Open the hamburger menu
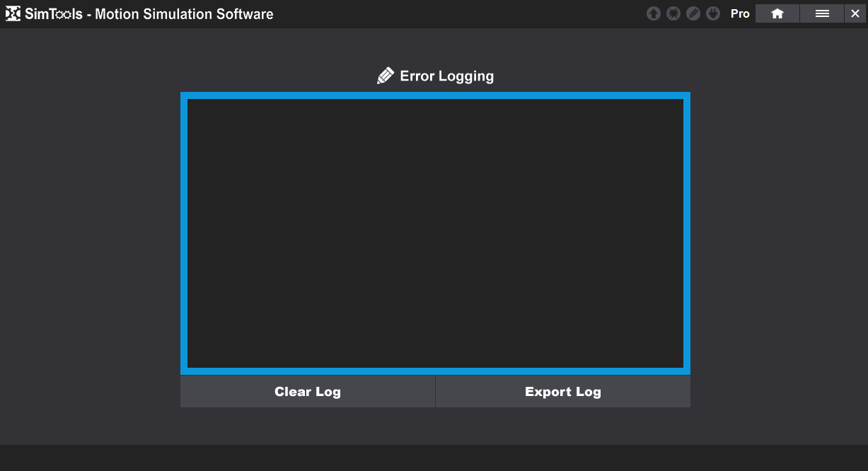Image resolution: width=868 pixels, height=471 pixels. pyautogui.click(x=822, y=13)
